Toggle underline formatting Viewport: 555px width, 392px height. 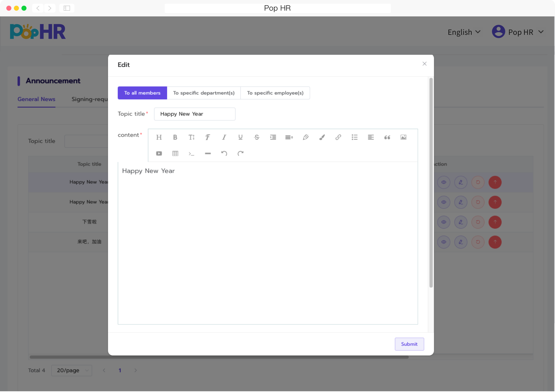point(240,137)
